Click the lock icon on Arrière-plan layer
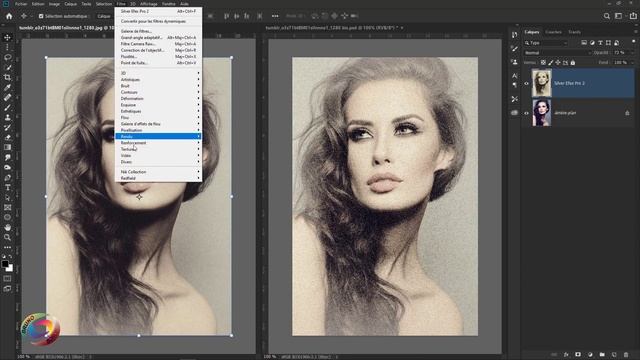 [x=627, y=113]
